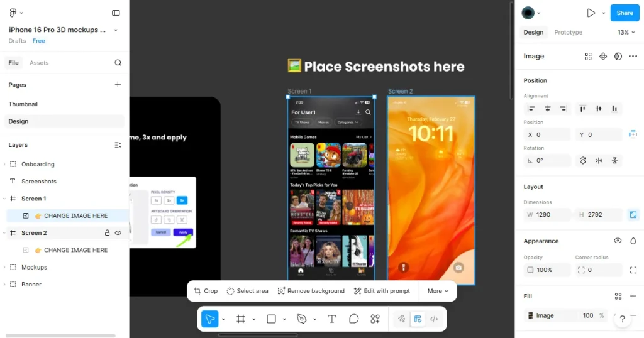The height and width of the screenshot is (338, 644).
Task: Flip horizontal icon in Rotation row
Action: [x=599, y=160]
